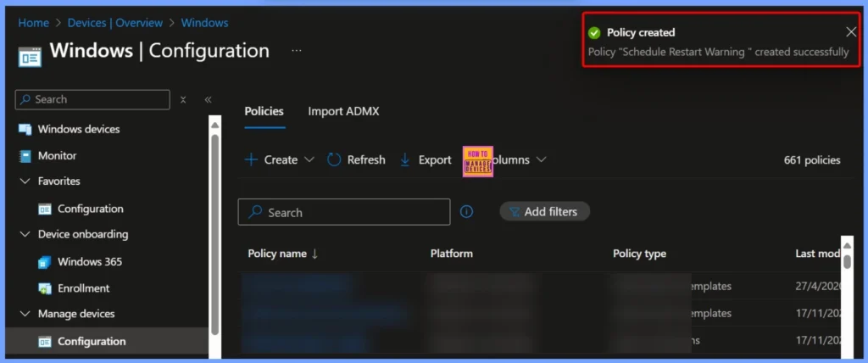Select the Policies tab
The width and height of the screenshot is (868, 363).
[264, 111]
